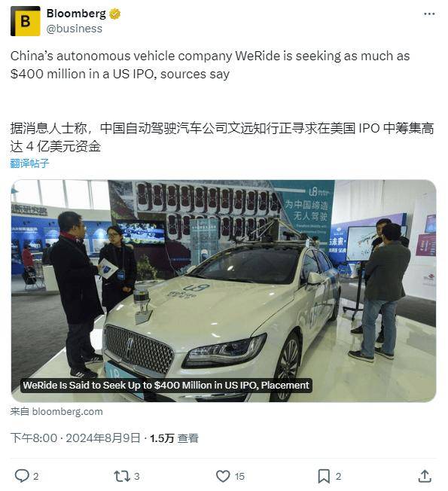This screenshot has width=448, height=491.
Task: Open the Bloomberg profile avatar
Action: 26,21
